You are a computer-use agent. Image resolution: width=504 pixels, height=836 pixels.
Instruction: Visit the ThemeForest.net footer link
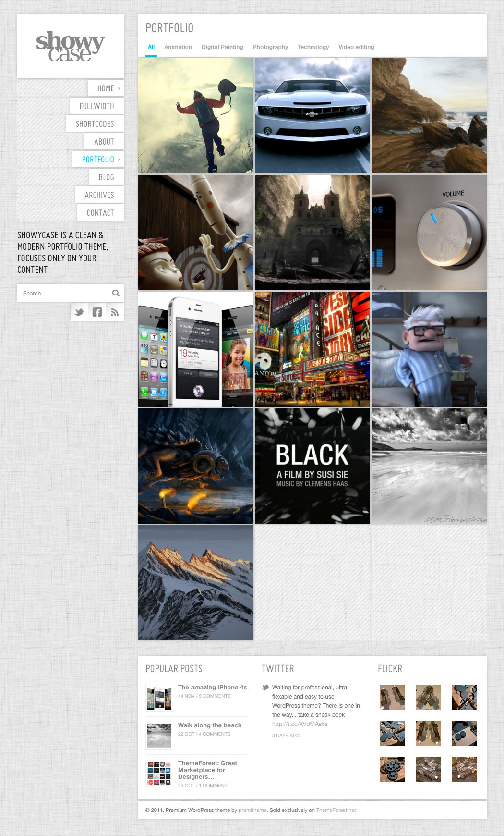click(x=336, y=810)
